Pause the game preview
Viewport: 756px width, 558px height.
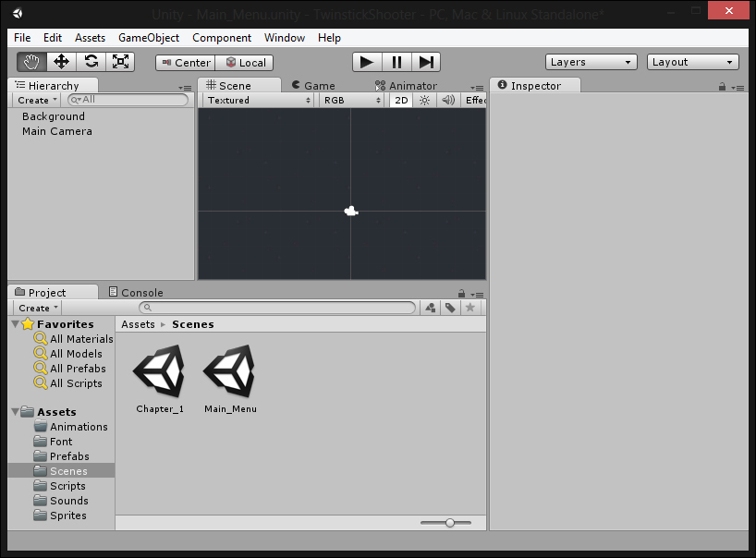(x=396, y=62)
